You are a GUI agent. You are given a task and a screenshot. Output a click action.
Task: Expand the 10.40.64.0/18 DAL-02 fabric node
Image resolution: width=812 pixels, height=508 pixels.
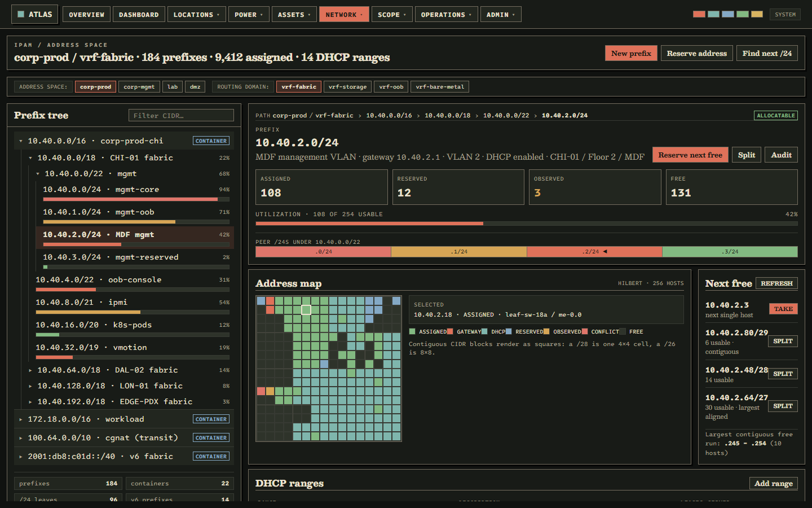[x=30, y=370]
